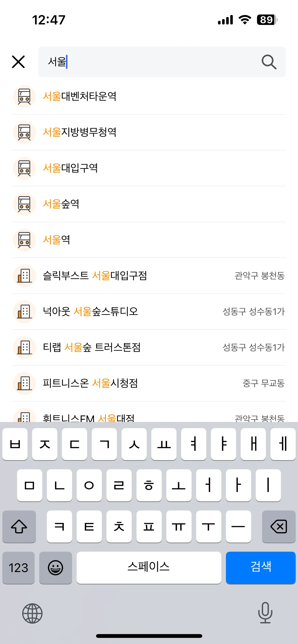
Task: Tap the building icon beside 피트니스온 서울시청점
Action: click(x=24, y=383)
